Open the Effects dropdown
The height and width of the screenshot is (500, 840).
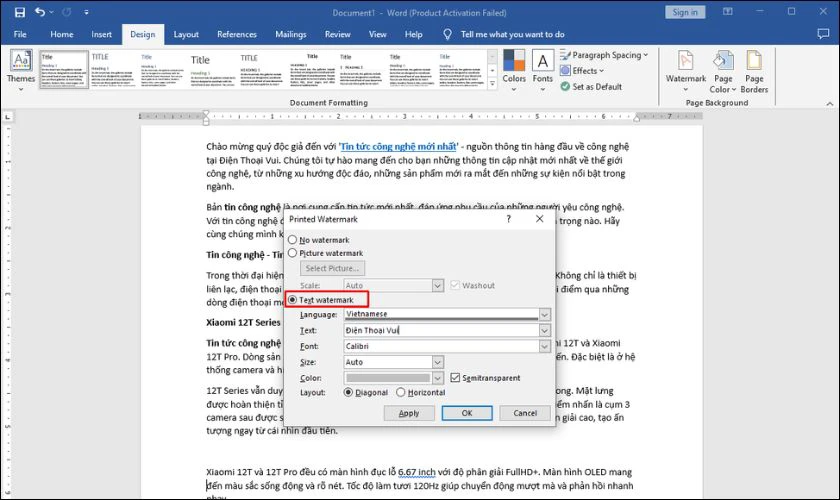(582, 71)
